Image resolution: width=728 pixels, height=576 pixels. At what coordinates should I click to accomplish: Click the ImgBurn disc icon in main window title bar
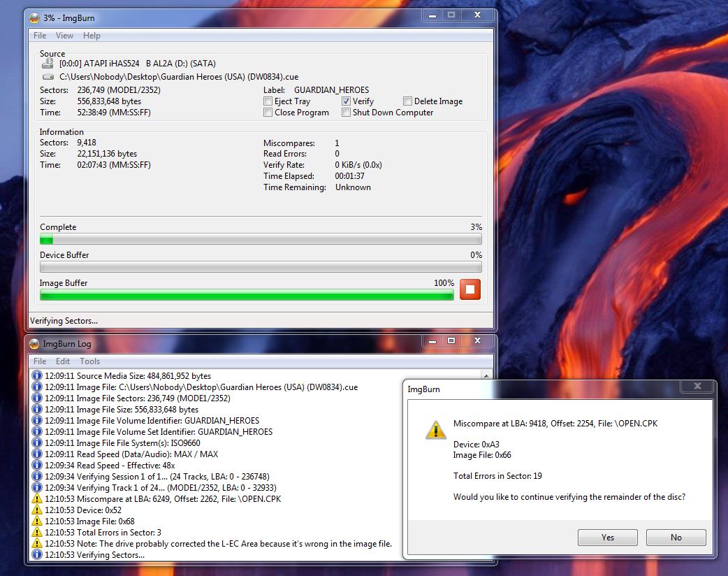(x=34, y=18)
